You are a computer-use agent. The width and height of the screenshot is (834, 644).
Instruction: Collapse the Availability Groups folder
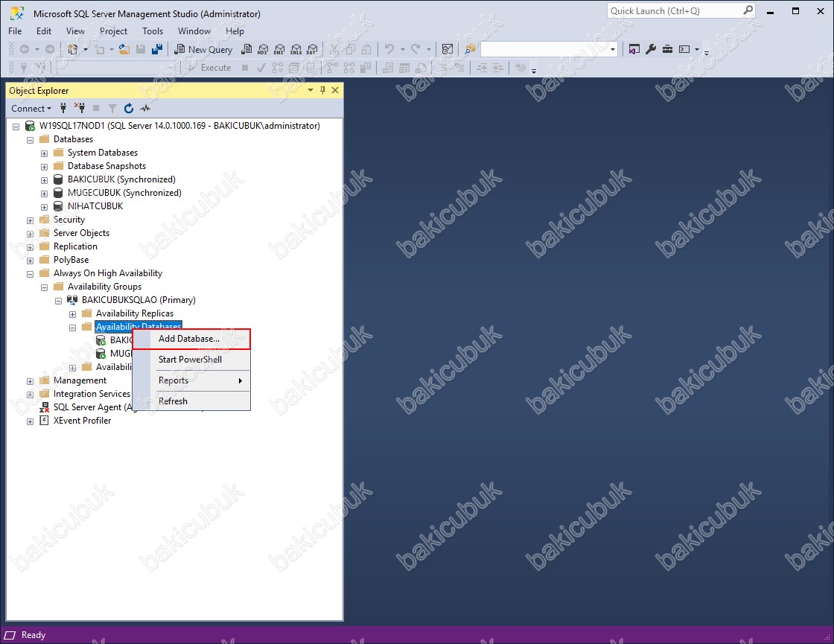pyautogui.click(x=44, y=287)
